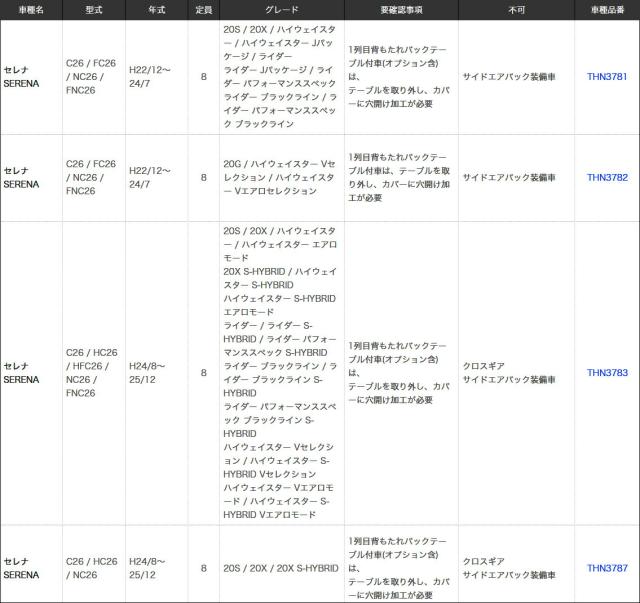The image size is (640, 603).
Task: Open the THN3781 part number link
Action: pyautogui.click(x=607, y=77)
